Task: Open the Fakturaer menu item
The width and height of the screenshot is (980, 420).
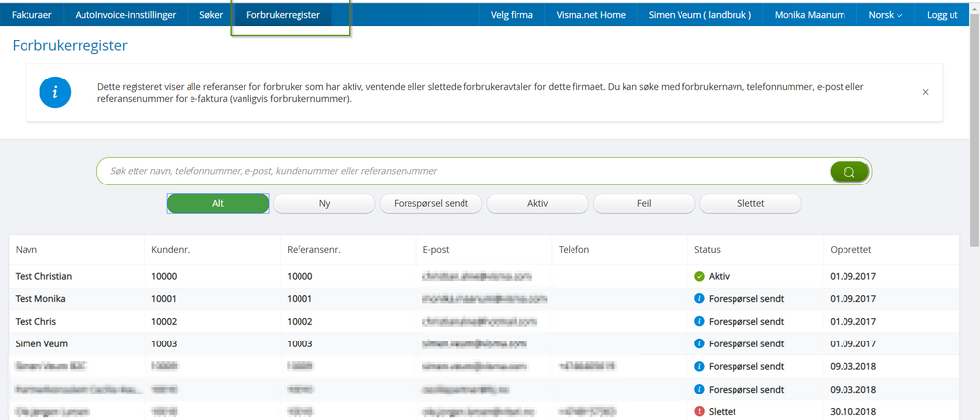Action: coord(31,15)
